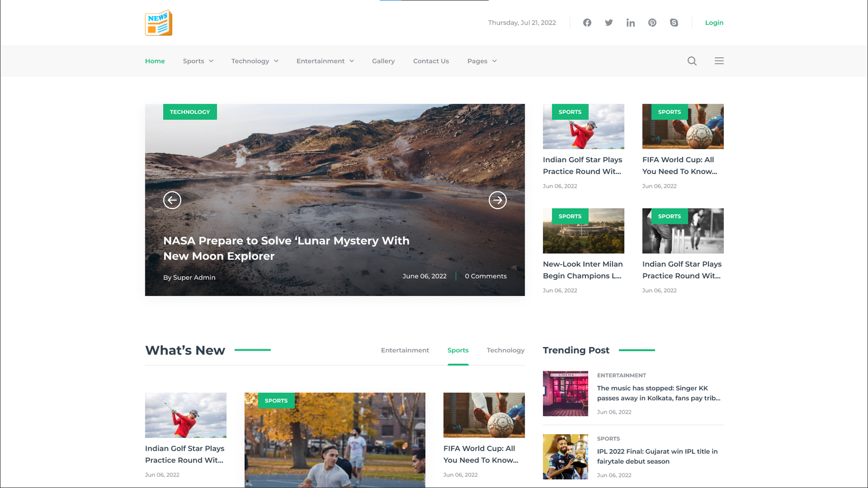Select the Technology tab in What's New

point(505,350)
